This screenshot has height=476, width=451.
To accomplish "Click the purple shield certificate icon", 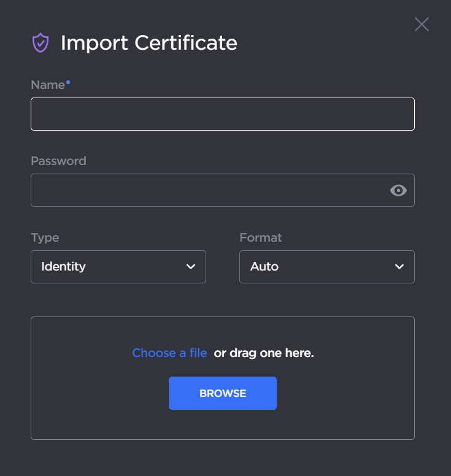I will pos(40,43).
